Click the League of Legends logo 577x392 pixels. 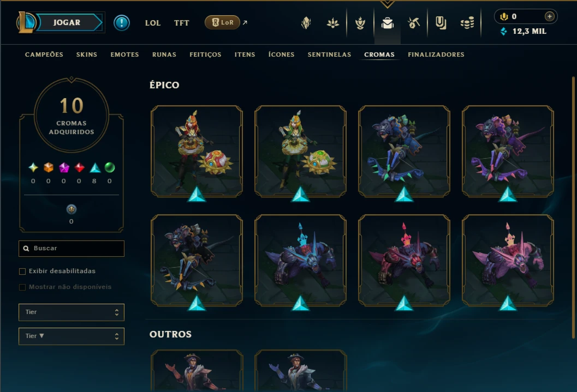[26, 22]
